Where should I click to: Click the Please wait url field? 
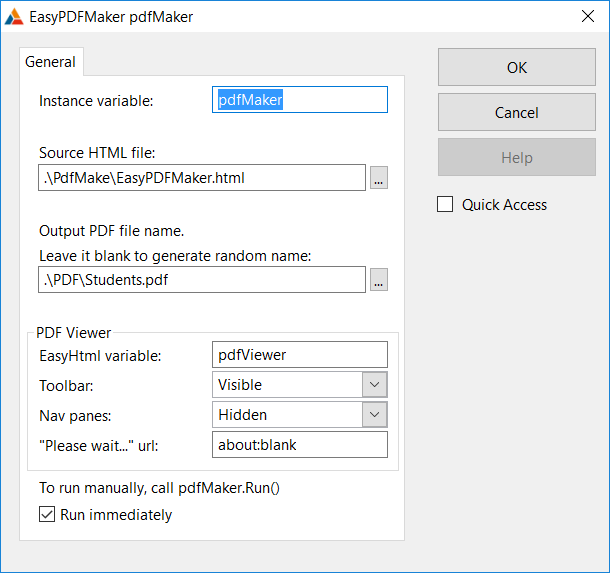(300, 445)
